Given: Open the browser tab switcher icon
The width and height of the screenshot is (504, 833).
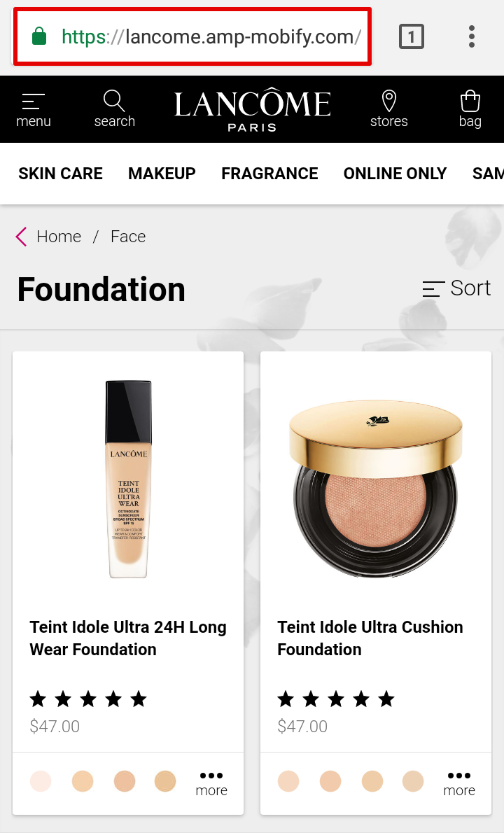Looking at the screenshot, I should (412, 36).
